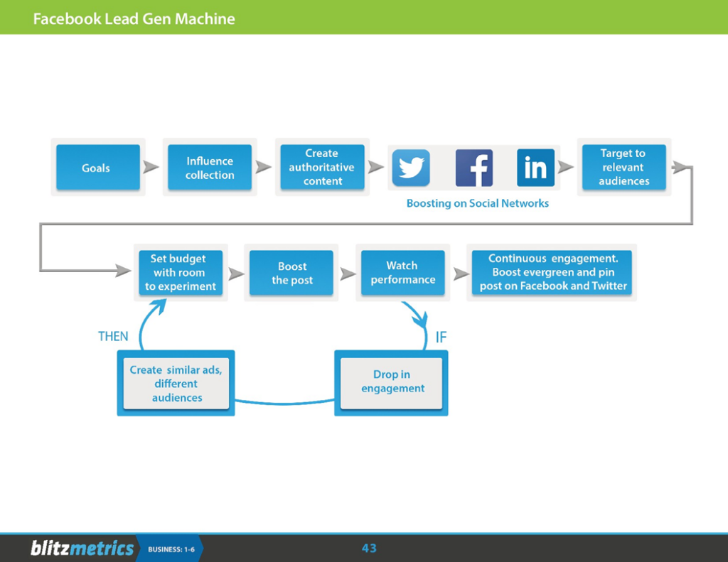The image size is (728, 562).
Task: Click the Continuous engagement box
Action: tap(552, 273)
